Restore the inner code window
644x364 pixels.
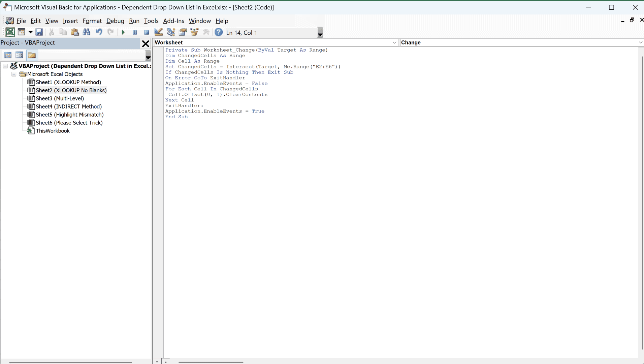[x=632, y=20]
